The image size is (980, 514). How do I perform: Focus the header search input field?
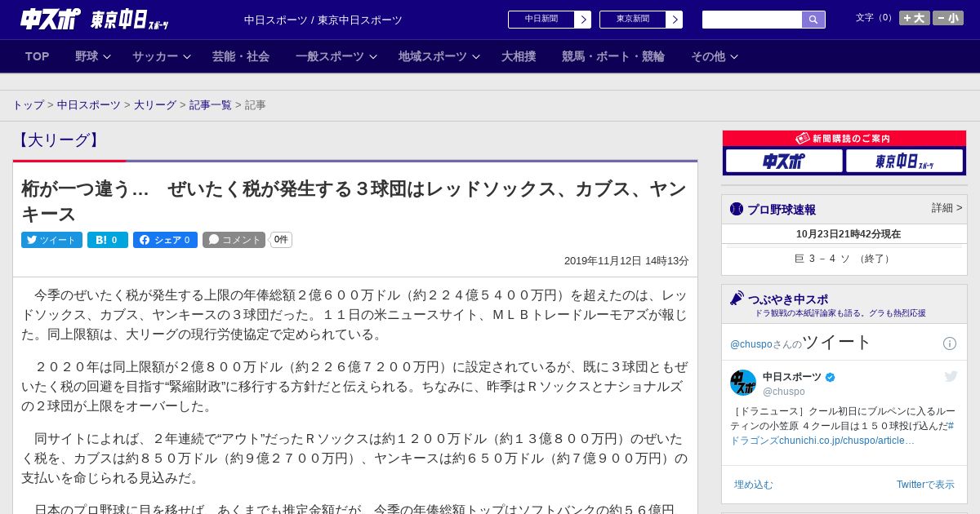click(x=752, y=20)
